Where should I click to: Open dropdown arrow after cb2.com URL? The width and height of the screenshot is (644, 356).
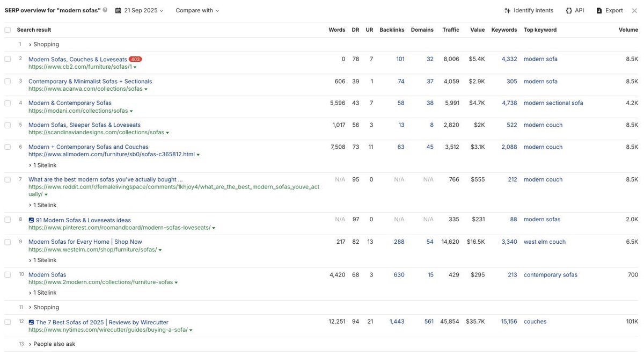point(135,68)
